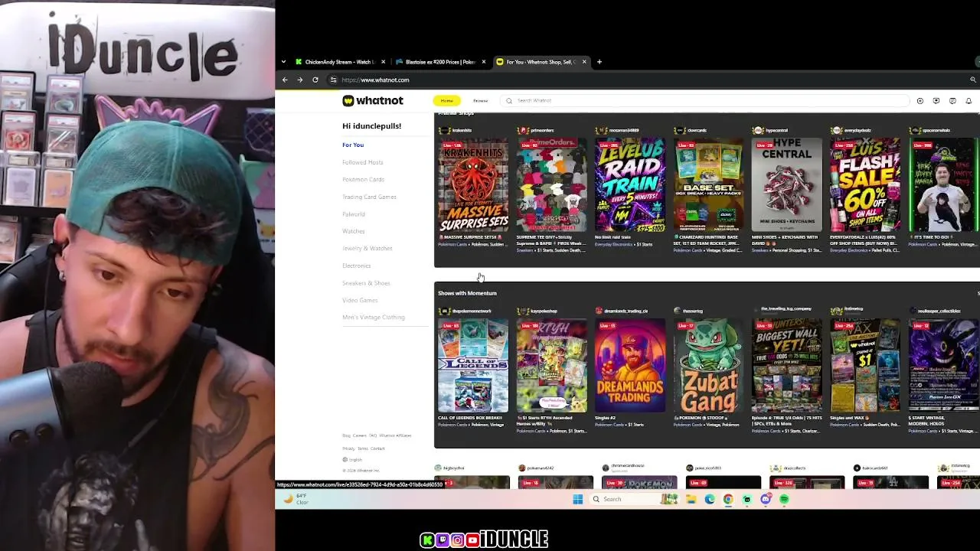Screen dimensions: 980x551
Task: Open Followed Hosts category
Action: point(363,162)
